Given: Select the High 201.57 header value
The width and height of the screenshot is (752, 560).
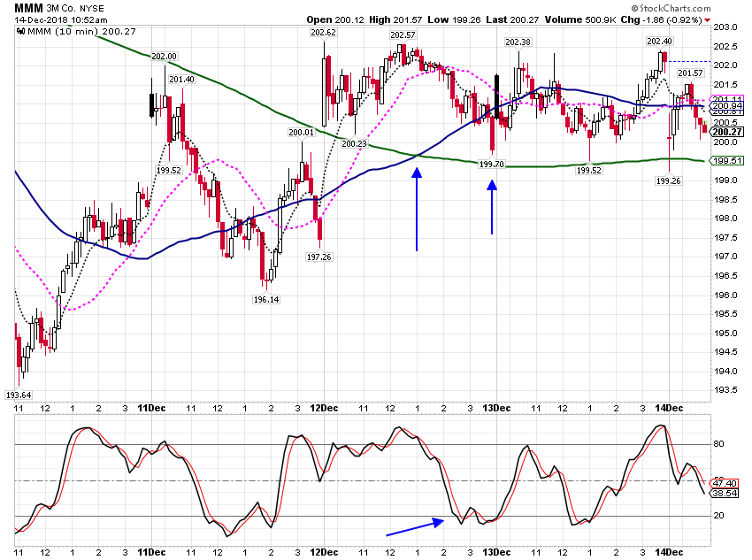Looking at the screenshot, I should [x=395, y=19].
